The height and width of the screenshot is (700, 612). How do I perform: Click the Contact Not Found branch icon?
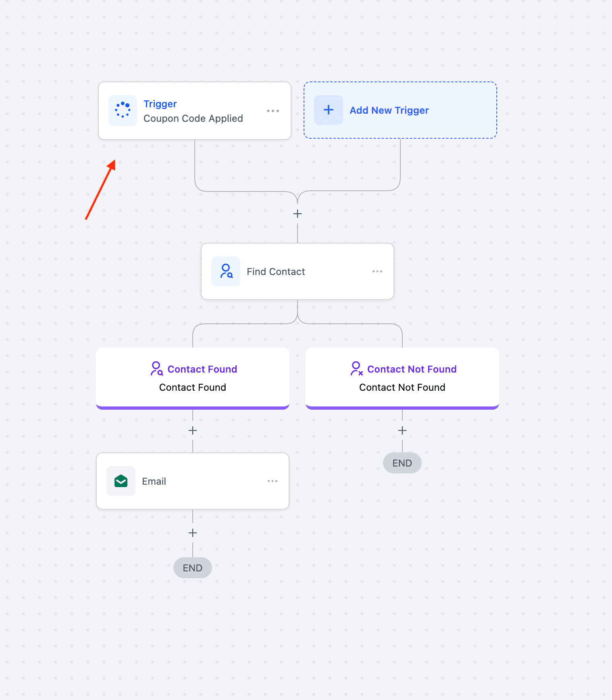tap(356, 369)
